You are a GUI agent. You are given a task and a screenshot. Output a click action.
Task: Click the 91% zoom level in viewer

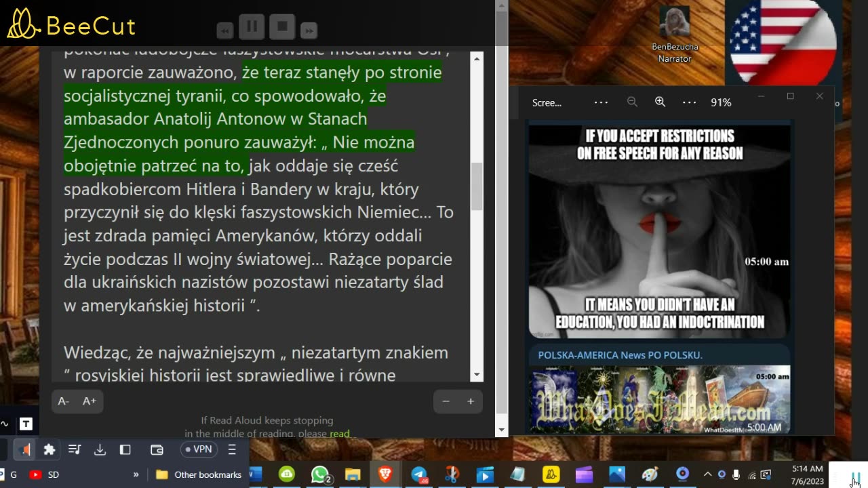click(721, 102)
